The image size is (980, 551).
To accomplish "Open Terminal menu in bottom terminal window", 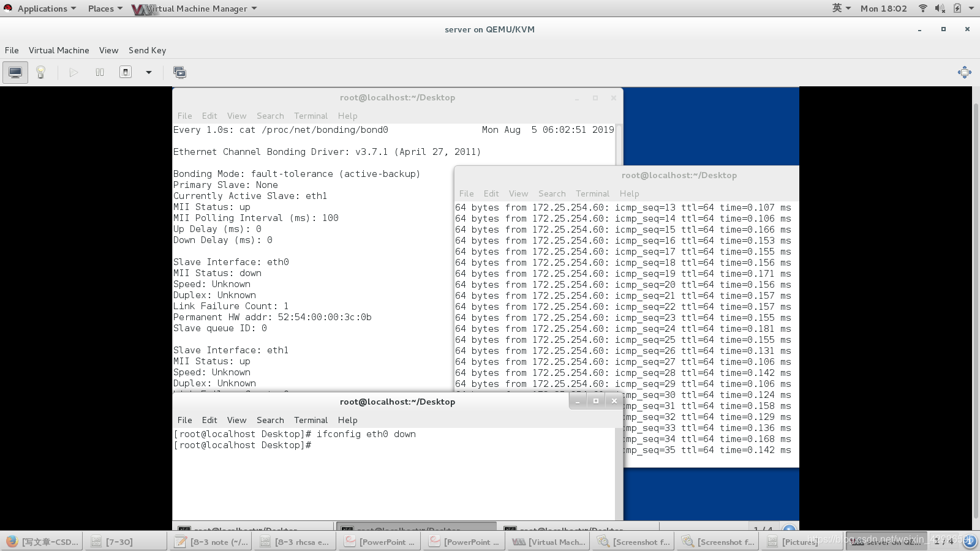I will [x=311, y=420].
